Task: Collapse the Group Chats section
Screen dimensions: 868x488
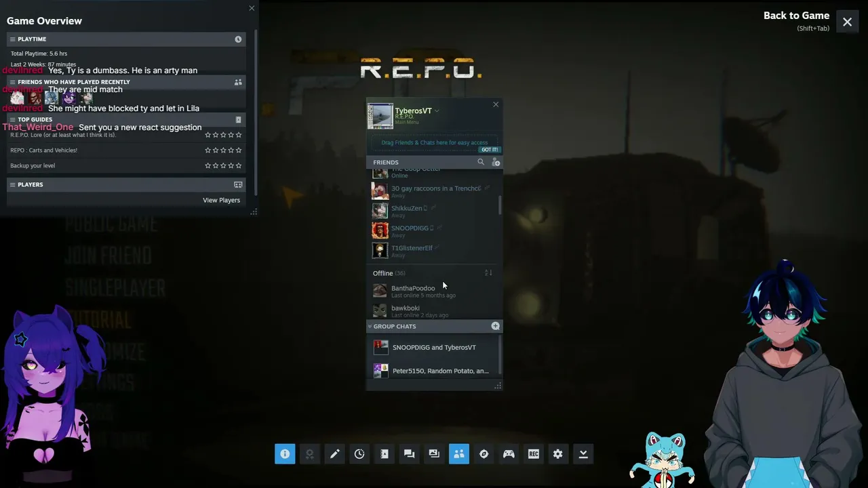Action: tap(370, 327)
